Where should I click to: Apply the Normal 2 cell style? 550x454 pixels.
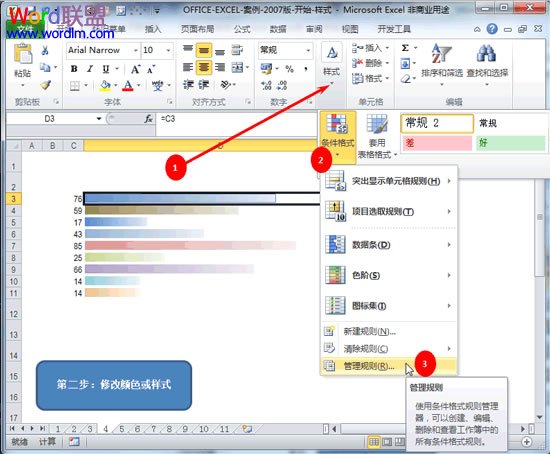(x=437, y=123)
